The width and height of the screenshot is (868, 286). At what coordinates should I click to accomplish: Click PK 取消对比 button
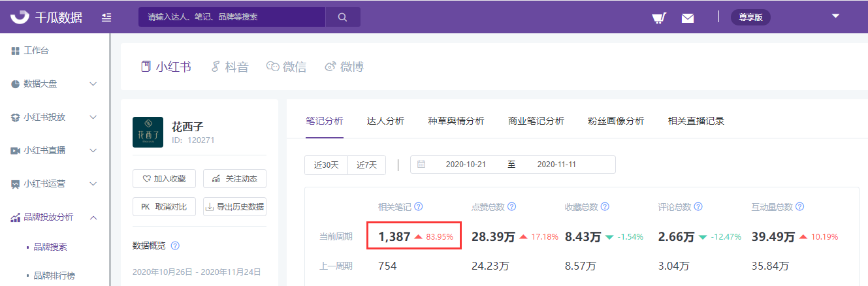[164, 207]
